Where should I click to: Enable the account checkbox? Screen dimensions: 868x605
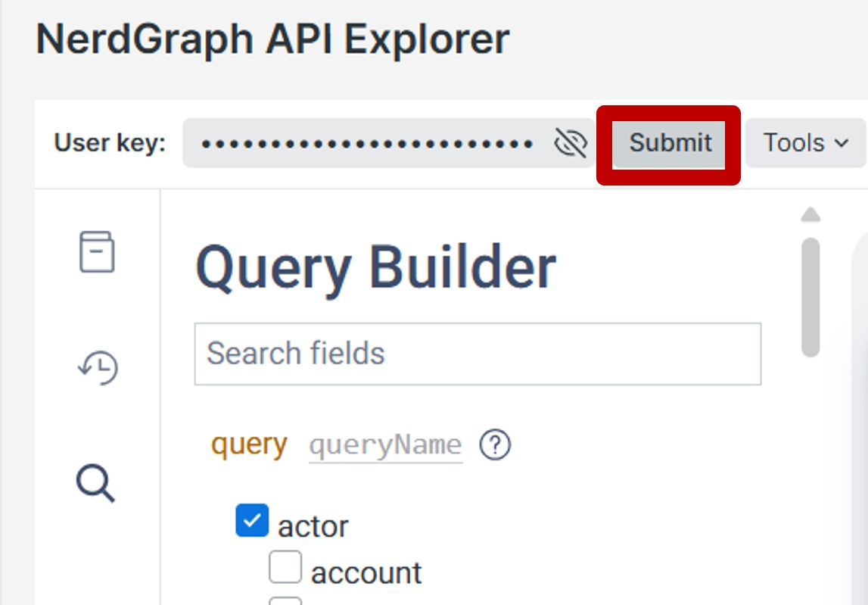285,567
